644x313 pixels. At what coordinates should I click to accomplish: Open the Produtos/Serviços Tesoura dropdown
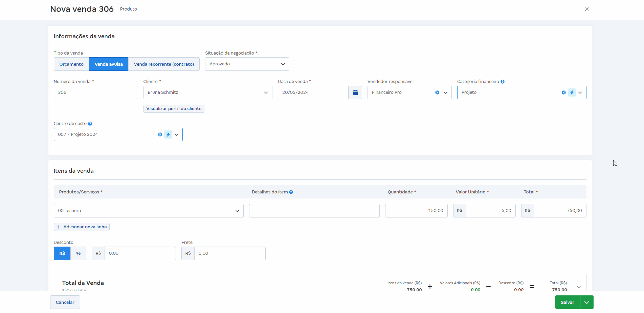pos(237,211)
